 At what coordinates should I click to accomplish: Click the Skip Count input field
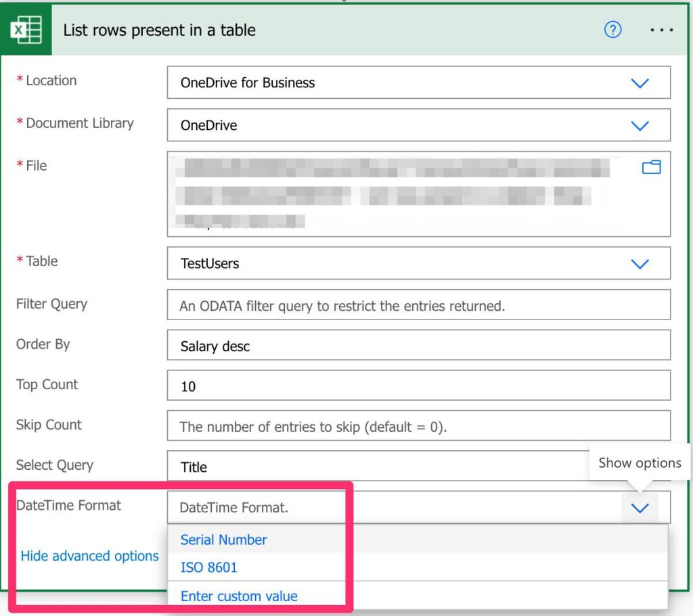click(418, 425)
